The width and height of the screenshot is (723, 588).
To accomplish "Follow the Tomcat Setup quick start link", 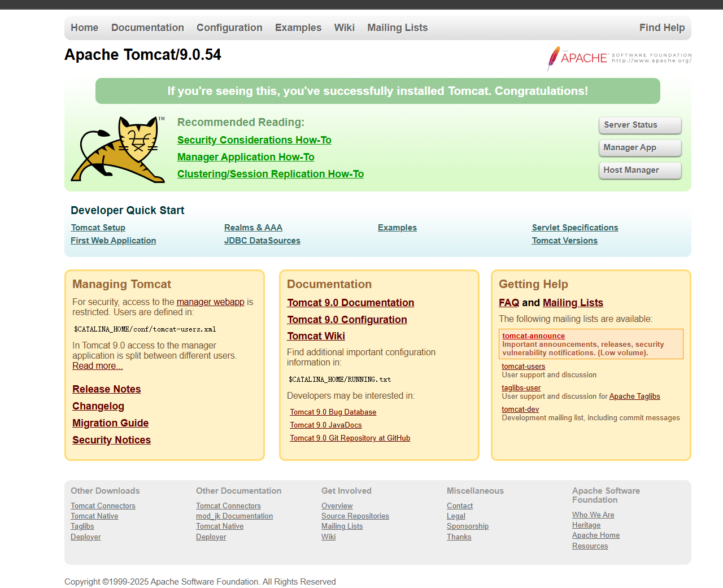I will [x=98, y=228].
